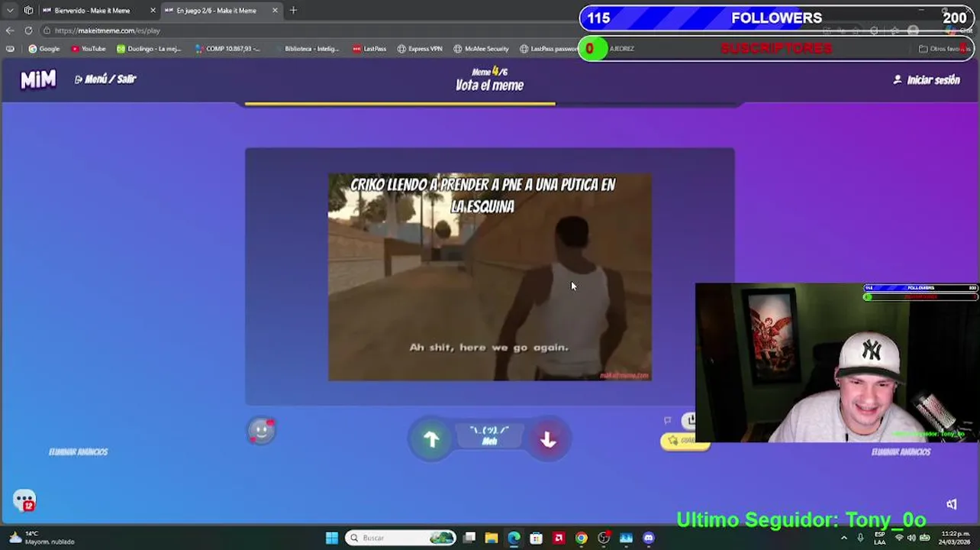Open File Explorer from the taskbar
The image size is (980, 550).
click(492, 538)
